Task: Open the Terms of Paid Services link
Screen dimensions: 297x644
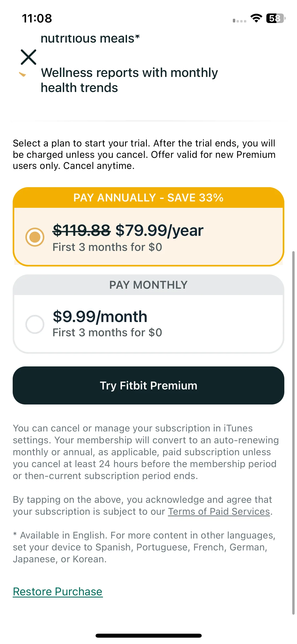Action: [219, 512]
